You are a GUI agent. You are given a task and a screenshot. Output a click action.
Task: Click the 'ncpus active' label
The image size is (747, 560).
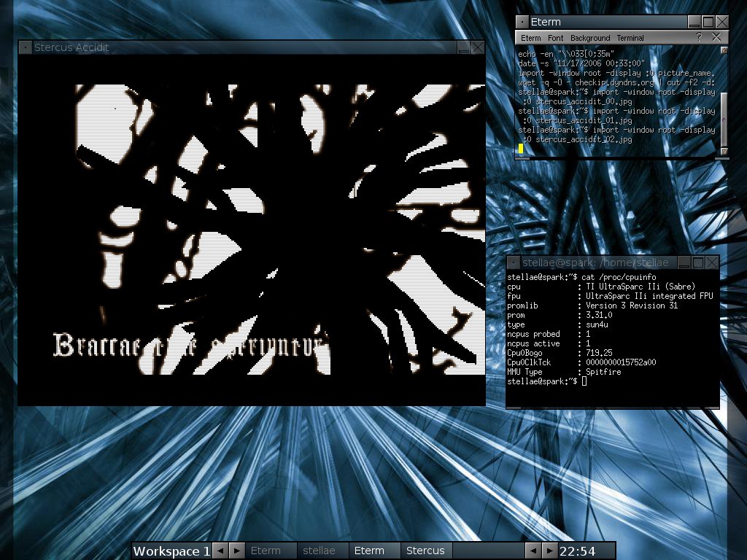point(533,344)
